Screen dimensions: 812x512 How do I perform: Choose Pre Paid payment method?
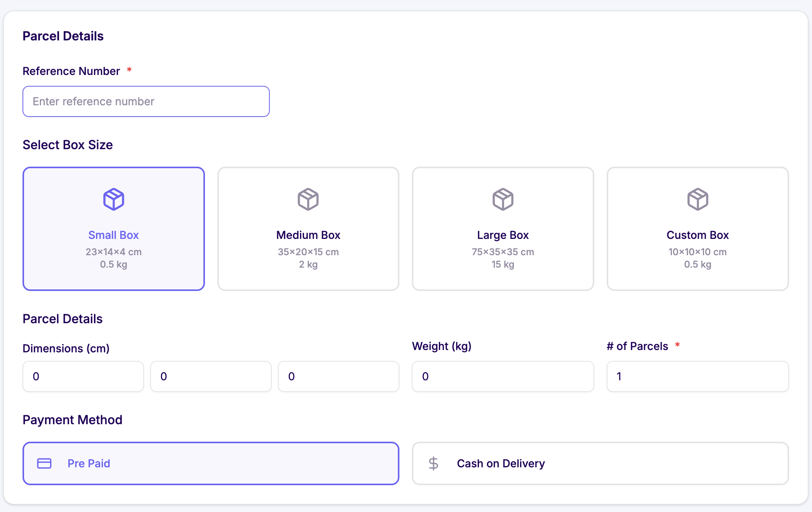pyautogui.click(x=211, y=463)
